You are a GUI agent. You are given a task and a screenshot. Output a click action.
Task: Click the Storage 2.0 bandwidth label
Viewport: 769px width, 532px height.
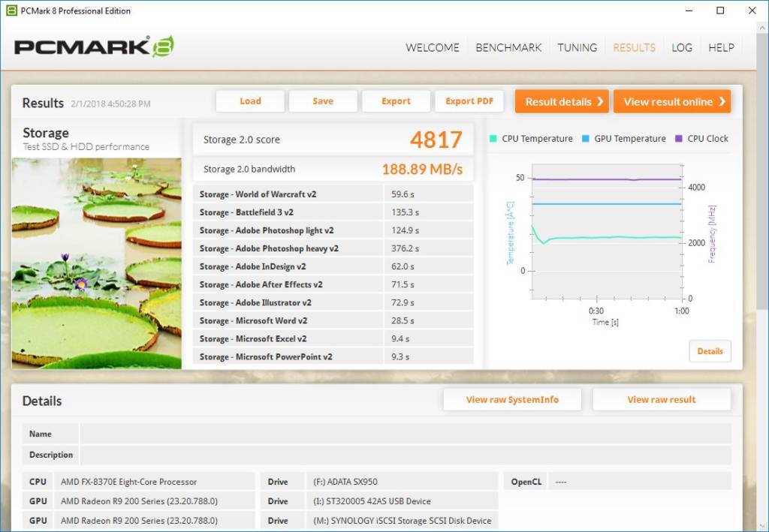click(249, 169)
